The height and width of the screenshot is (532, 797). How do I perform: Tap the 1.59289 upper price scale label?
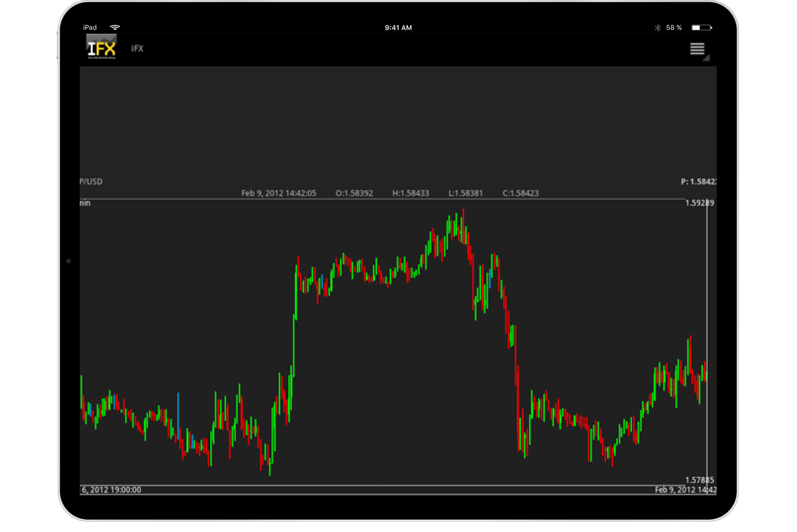[699, 203]
